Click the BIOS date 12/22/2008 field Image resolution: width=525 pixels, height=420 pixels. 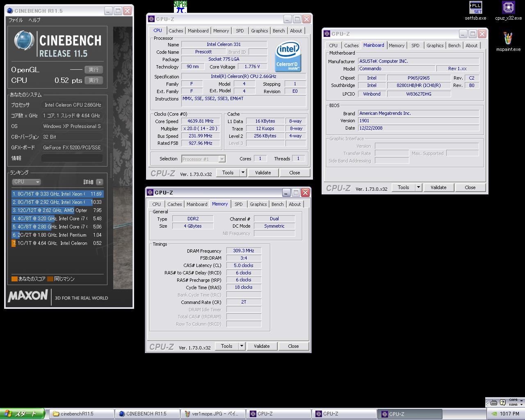tap(418, 128)
